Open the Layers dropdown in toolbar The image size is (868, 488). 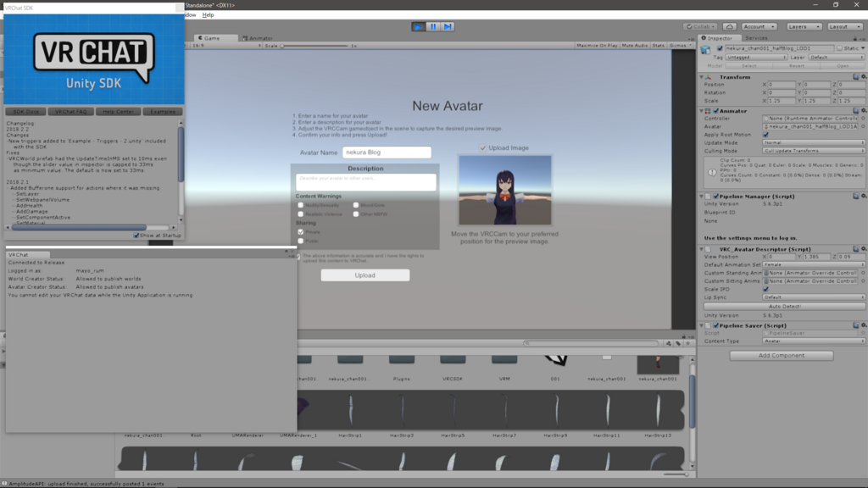804,26
